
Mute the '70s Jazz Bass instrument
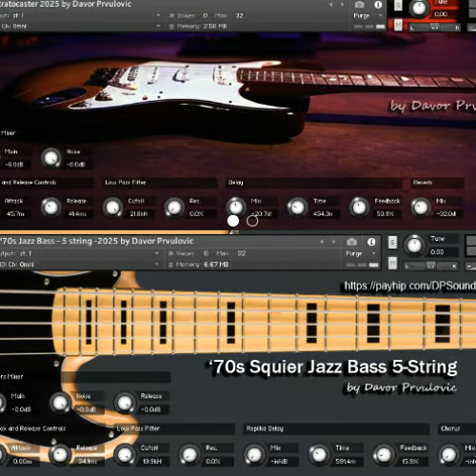coord(392,263)
